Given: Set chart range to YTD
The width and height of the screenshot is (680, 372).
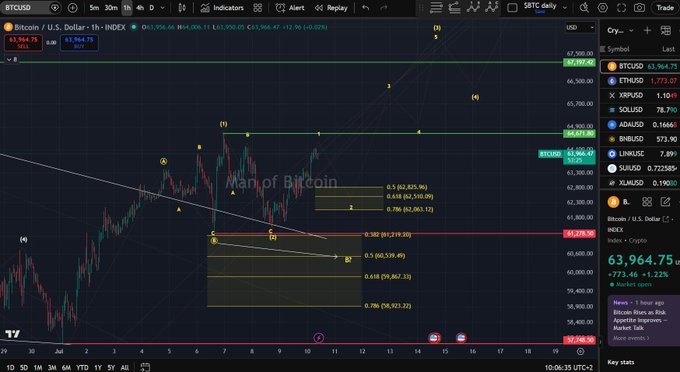Looking at the screenshot, I should (82, 368).
